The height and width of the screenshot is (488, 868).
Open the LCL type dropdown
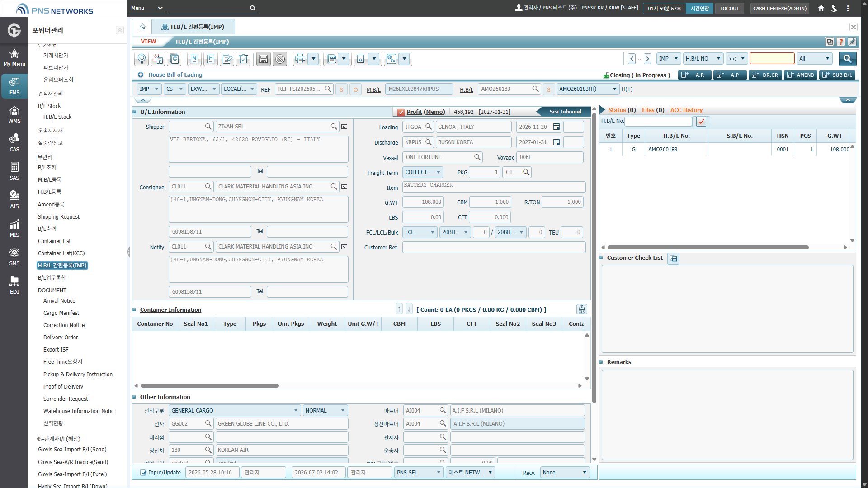click(420, 232)
